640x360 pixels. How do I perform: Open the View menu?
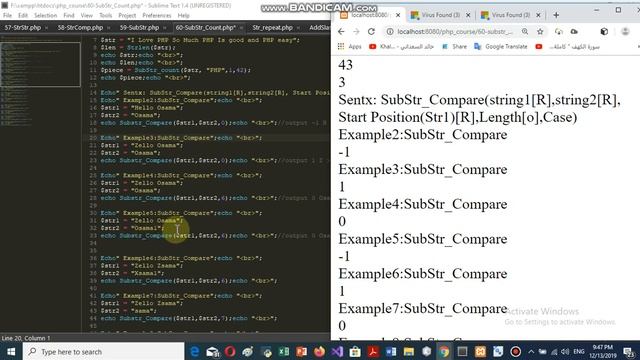[87, 16]
